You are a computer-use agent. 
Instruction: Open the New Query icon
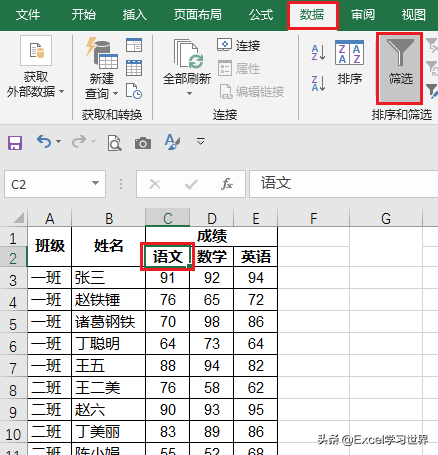(x=102, y=52)
